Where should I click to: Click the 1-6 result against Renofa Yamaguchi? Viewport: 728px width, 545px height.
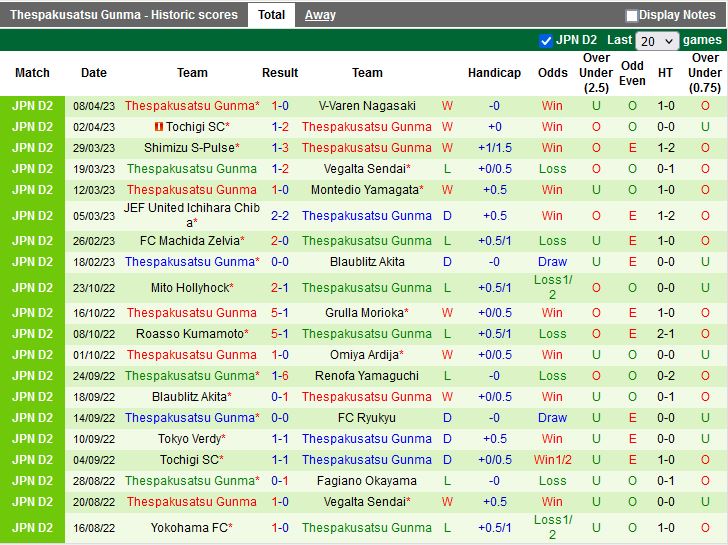(x=280, y=376)
